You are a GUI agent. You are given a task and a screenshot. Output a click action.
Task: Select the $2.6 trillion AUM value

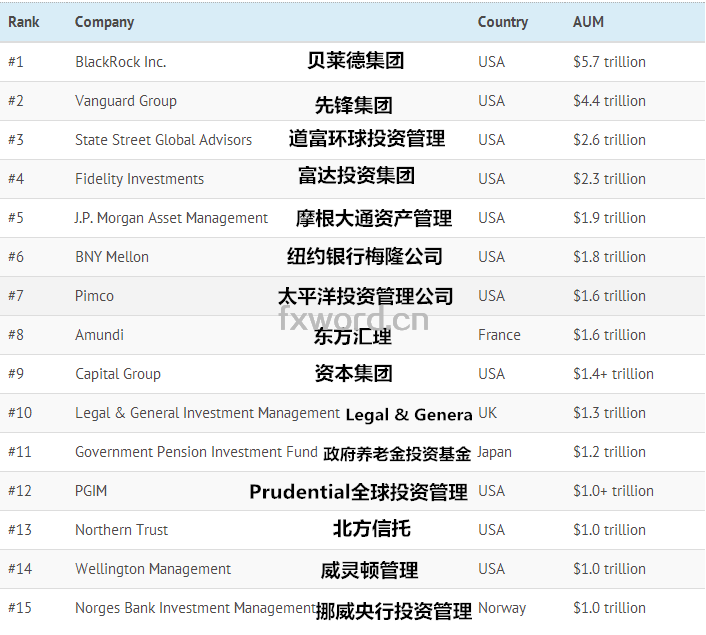coord(609,140)
